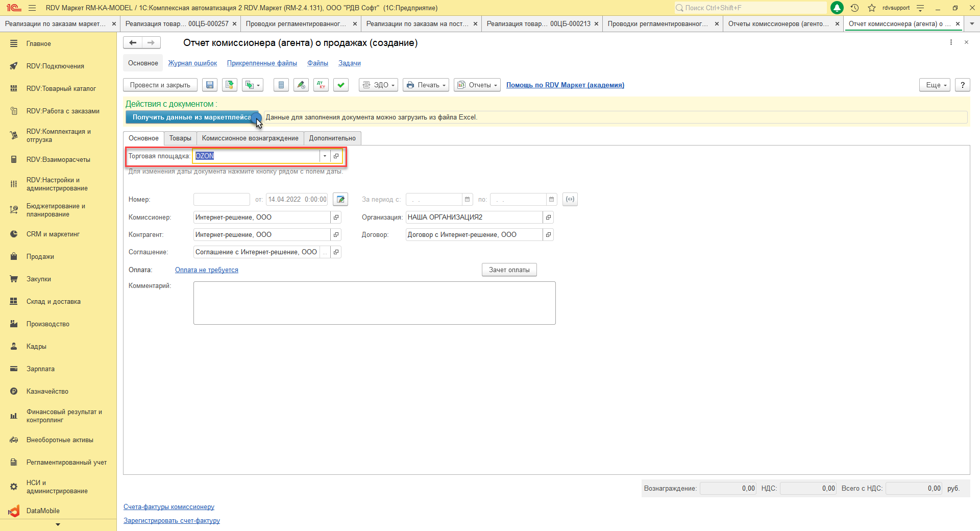Click the green checkmark toolbar icon

341,85
